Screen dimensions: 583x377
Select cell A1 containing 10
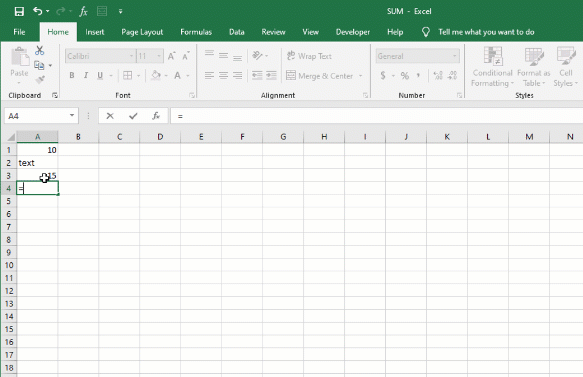38,150
